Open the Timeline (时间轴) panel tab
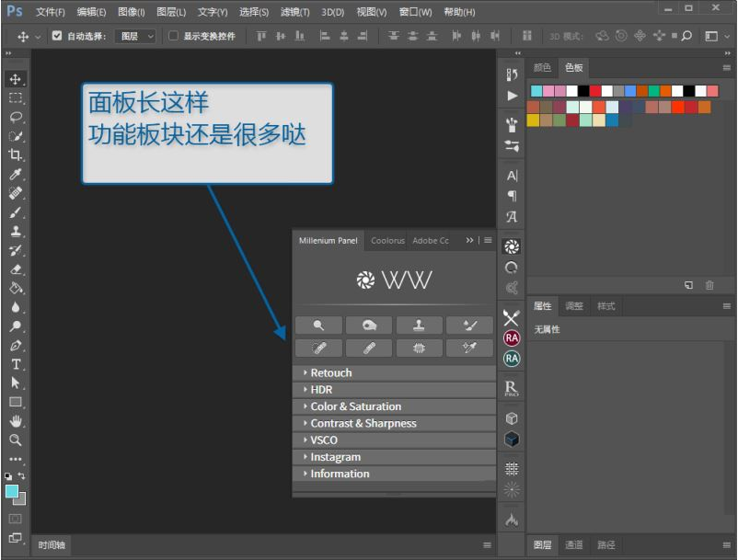The image size is (738, 560). pos(52,545)
